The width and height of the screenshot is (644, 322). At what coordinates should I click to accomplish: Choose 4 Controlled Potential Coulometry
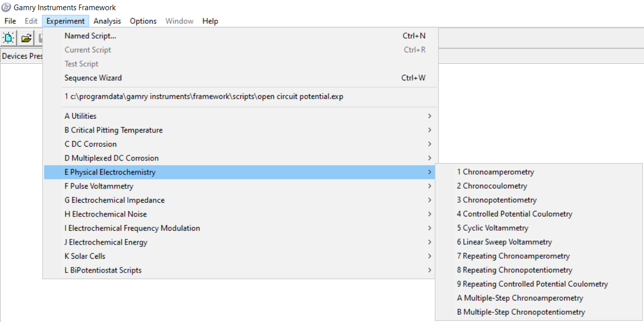(x=539, y=214)
